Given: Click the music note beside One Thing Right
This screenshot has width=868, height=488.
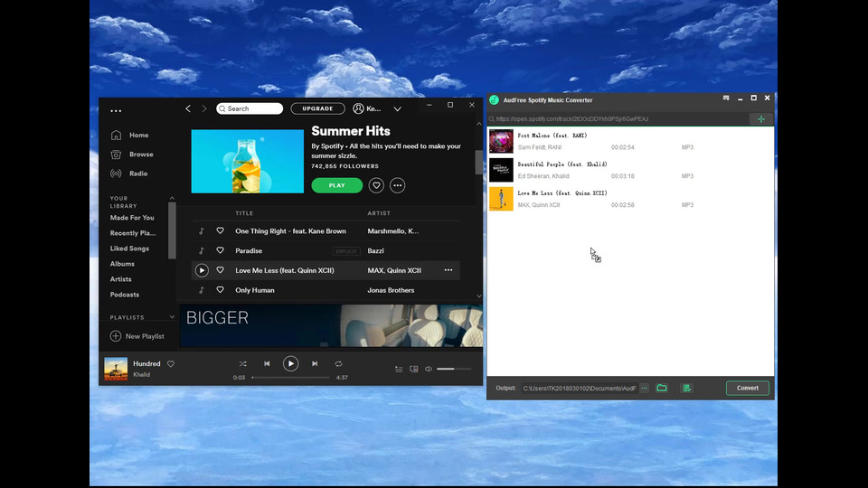Looking at the screenshot, I should point(202,231).
